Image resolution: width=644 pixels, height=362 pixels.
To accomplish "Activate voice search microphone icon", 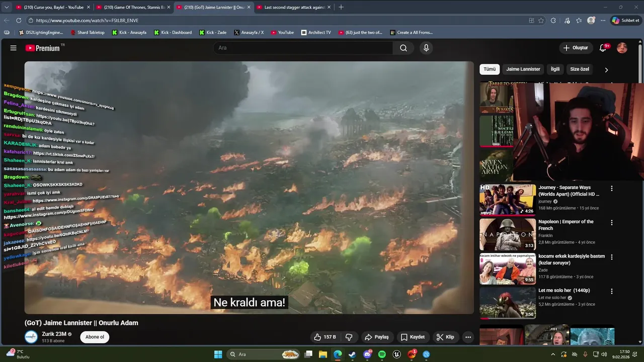I will coord(426,48).
